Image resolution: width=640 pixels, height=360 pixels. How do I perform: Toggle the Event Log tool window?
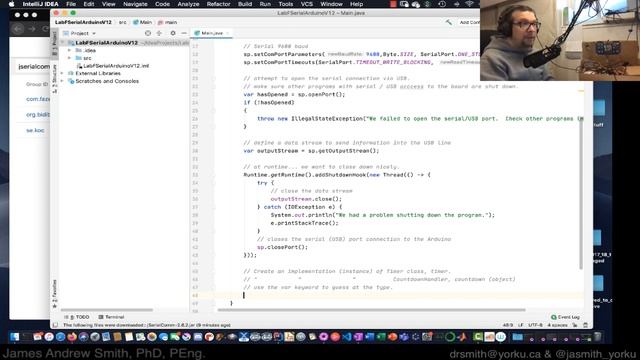[565, 317]
